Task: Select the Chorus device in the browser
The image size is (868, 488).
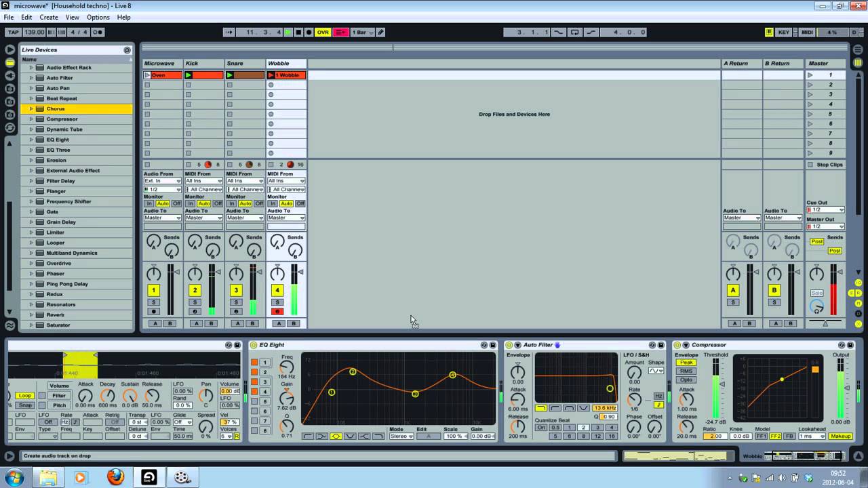Action: [77, 109]
